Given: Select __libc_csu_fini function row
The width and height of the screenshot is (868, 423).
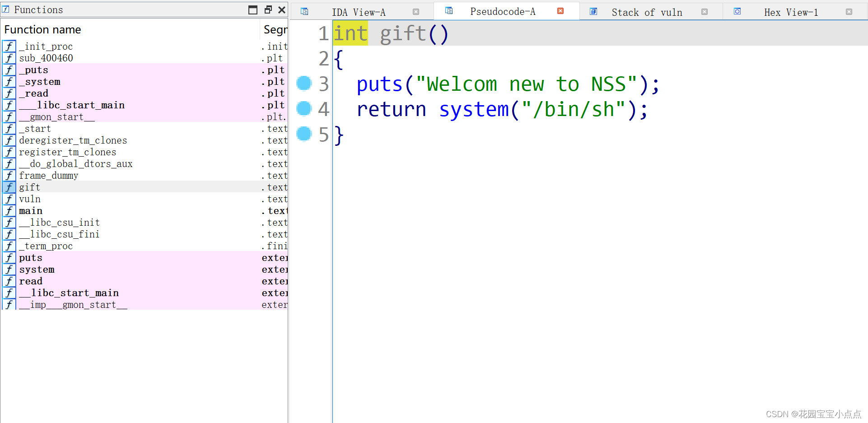Looking at the screenshot, I should point(144,234).
